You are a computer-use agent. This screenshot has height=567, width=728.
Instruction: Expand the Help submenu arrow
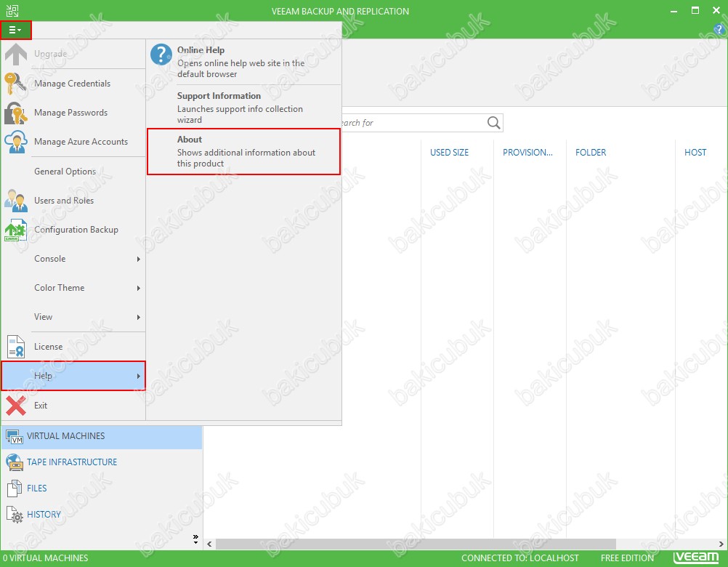pyautogui.click(x=138, y=376)
